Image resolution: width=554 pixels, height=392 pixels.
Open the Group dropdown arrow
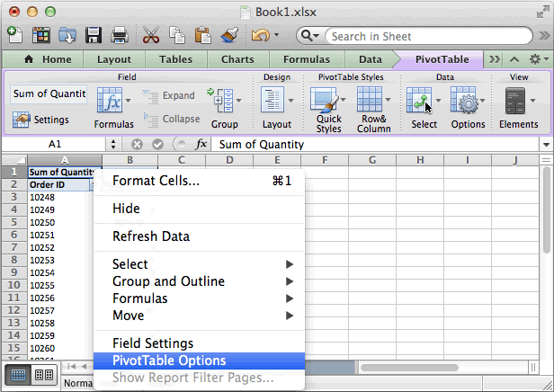click(x=239, y=101)
